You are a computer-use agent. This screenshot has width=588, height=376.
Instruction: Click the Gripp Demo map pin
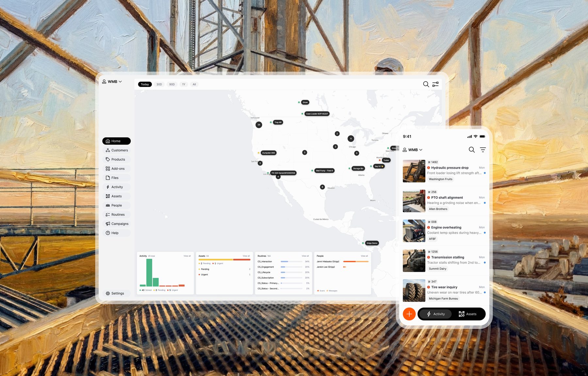coord(372,243)
